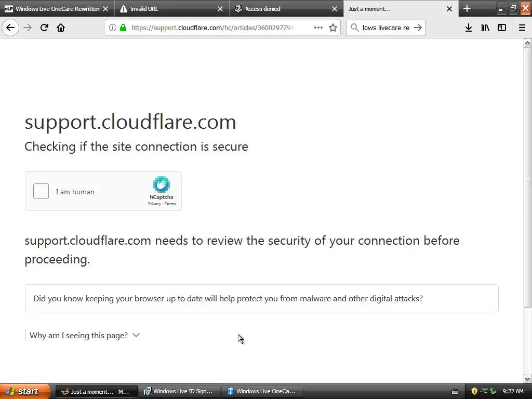The width and height of the screenshot is (532, 399).
Task: Click the vertical scrollbar down arrow
Action: 528,379
